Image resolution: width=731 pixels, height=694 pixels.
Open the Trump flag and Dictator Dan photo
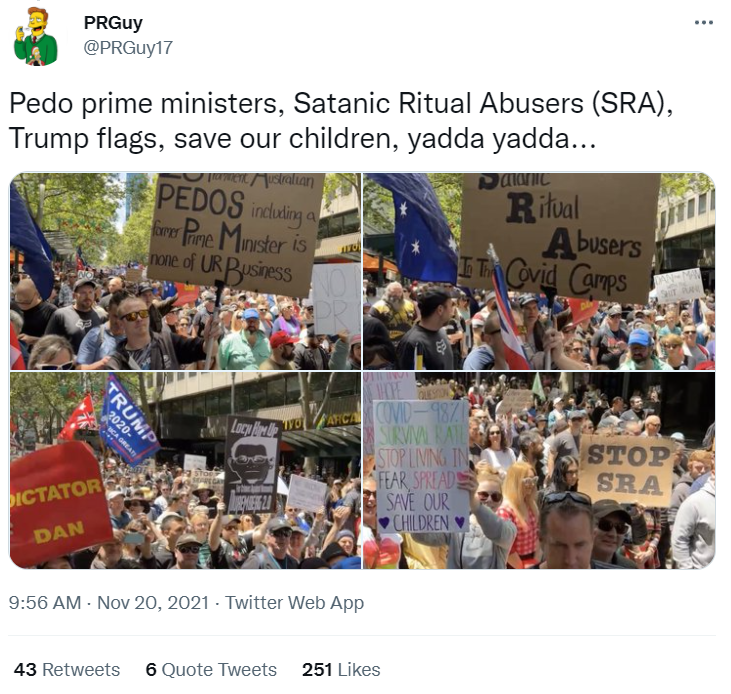186,470
